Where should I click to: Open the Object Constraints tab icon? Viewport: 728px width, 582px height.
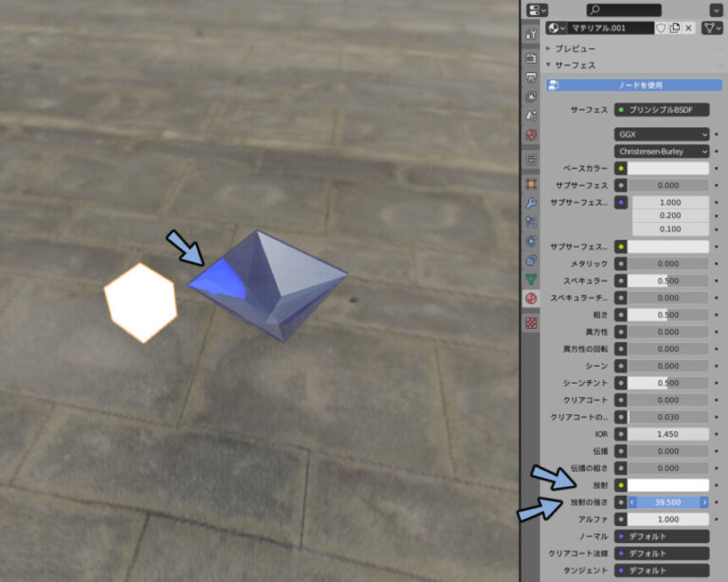point(531,261)
